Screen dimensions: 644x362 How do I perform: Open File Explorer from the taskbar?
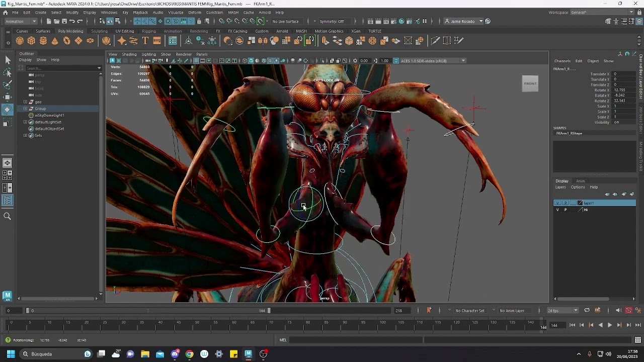point(145,354)
